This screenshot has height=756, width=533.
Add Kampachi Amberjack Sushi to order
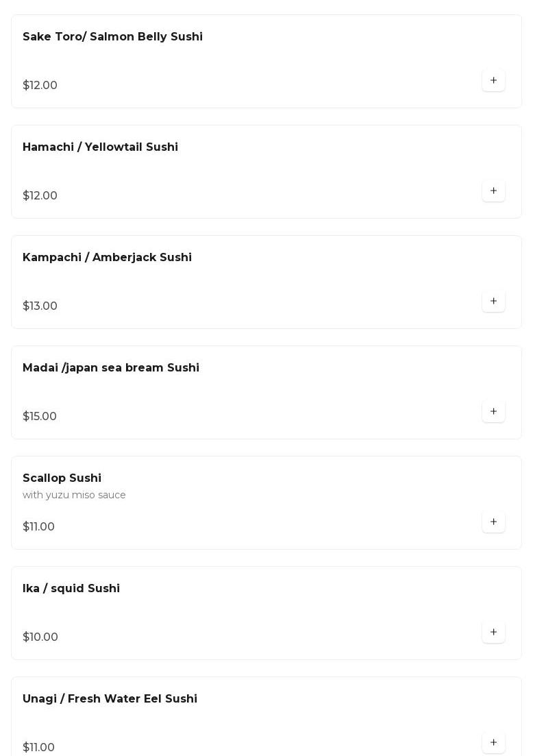pyautogui.click(x=493, y=302)
